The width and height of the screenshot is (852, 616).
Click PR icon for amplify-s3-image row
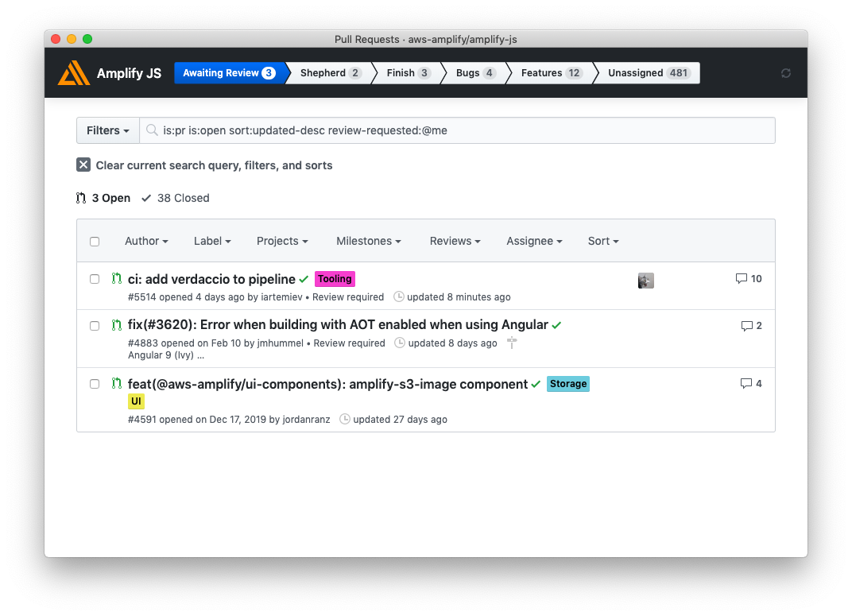[116, 383]
